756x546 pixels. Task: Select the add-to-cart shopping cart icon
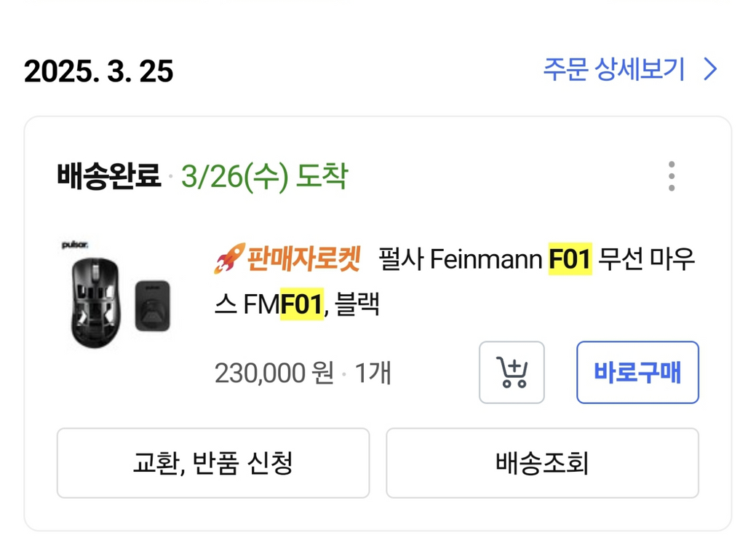tap(512, 372)
